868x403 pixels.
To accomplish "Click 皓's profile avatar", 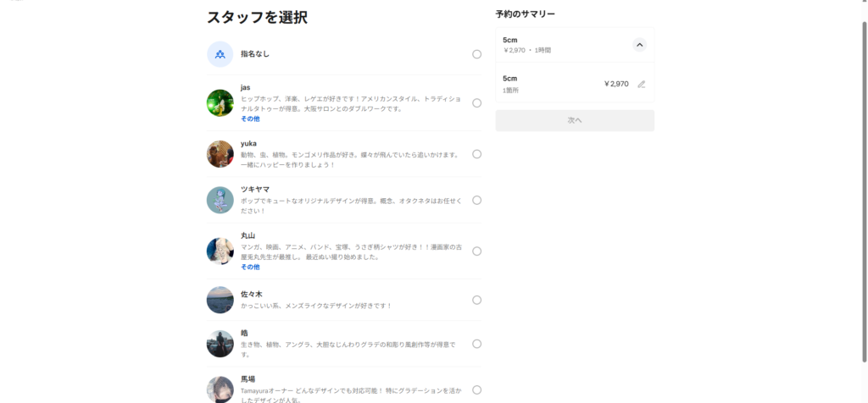I will [x=220, y=344].
